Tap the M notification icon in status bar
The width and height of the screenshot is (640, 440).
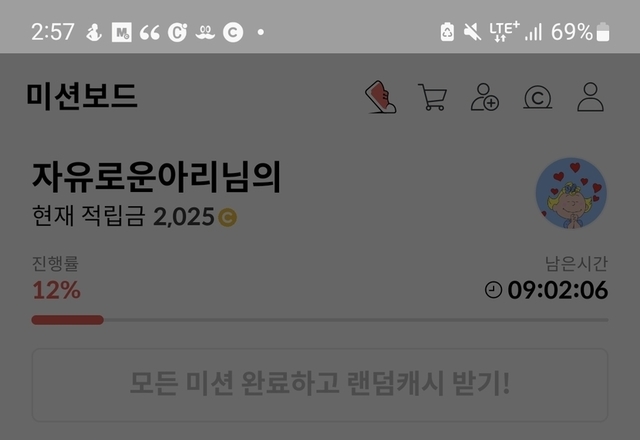(122, 32)
